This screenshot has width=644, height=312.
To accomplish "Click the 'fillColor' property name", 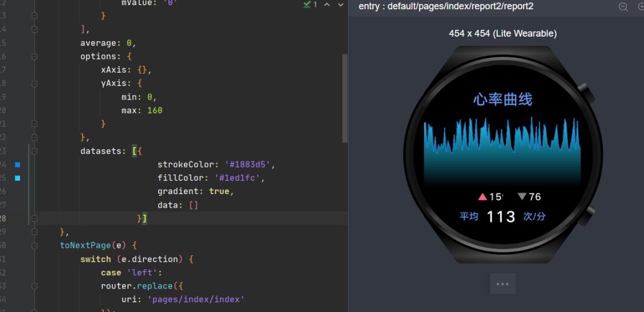I will click(183, 178).
